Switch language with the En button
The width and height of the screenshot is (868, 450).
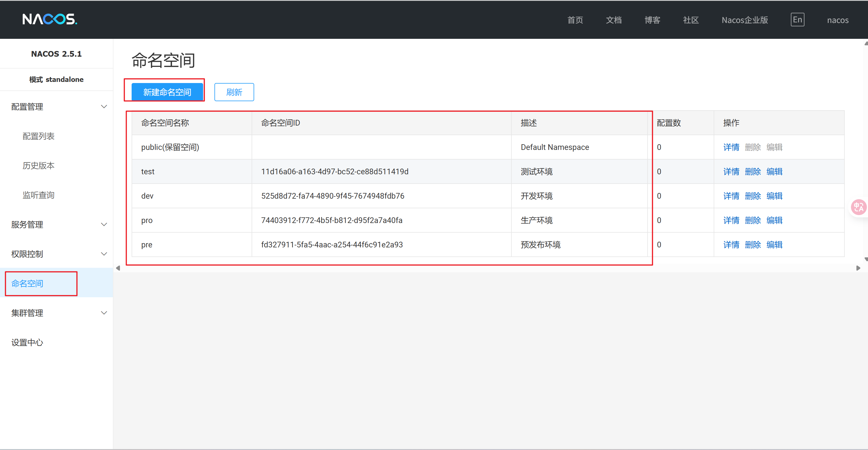pos(797,20)
